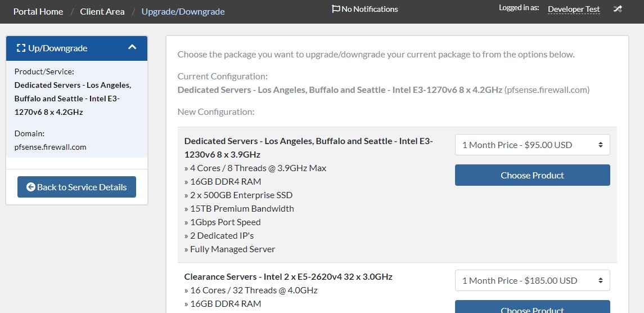Image resolution: width=644 pixels, height=313 pixels.
Task: Click the notifications flag icon
Action: (x=336, y=8)
